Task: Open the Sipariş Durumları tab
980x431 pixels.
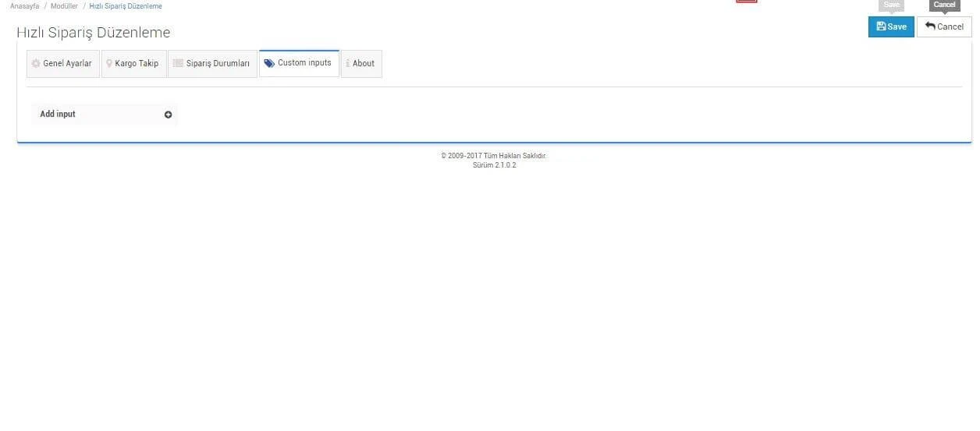Action: tap(218, 64)
